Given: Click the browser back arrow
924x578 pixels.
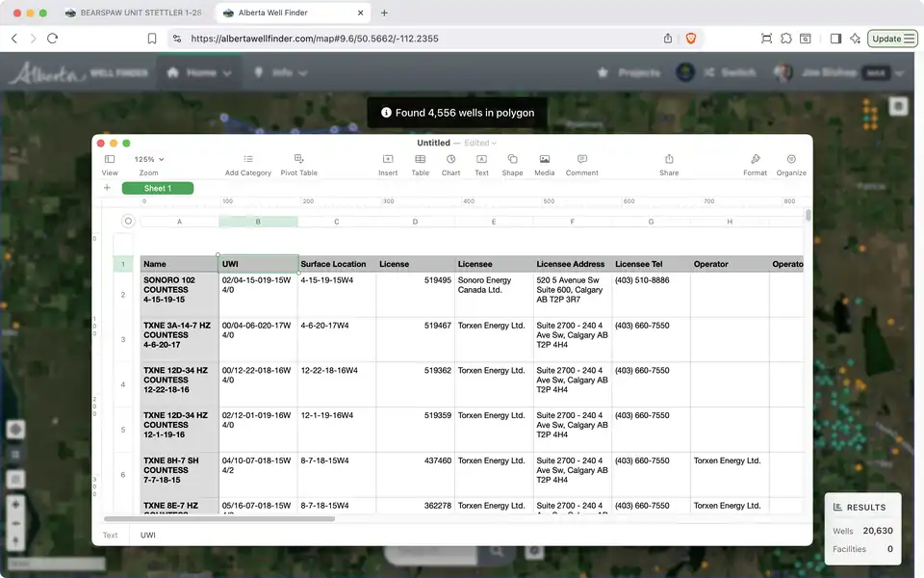Looking at the screenshot, I should coord(14,39).
